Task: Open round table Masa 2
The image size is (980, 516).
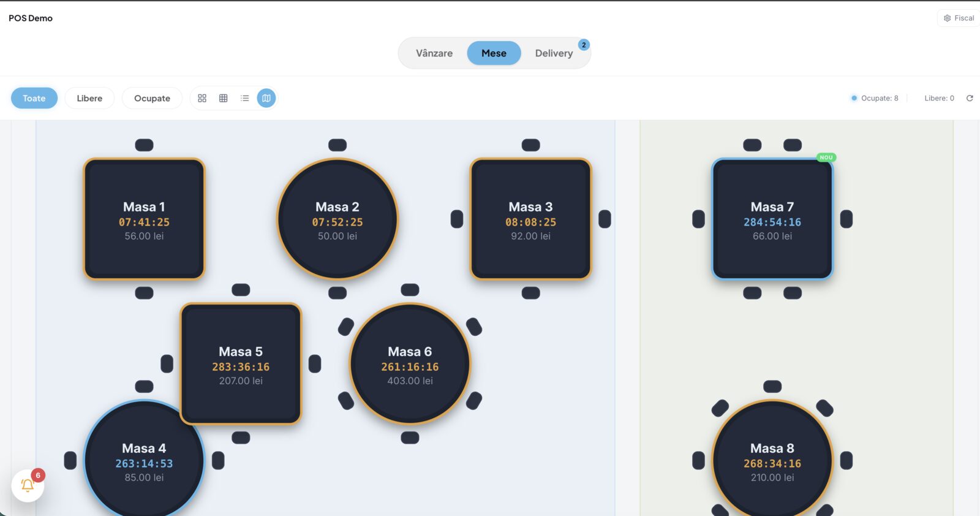Action: tap(337, 219)
